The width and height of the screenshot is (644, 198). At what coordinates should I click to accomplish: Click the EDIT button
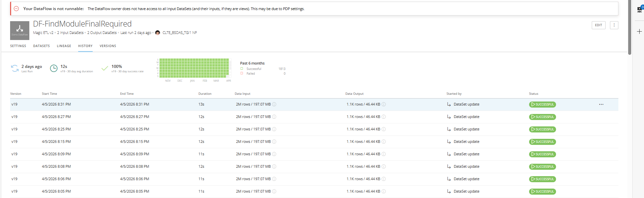[x=599, y=25]
